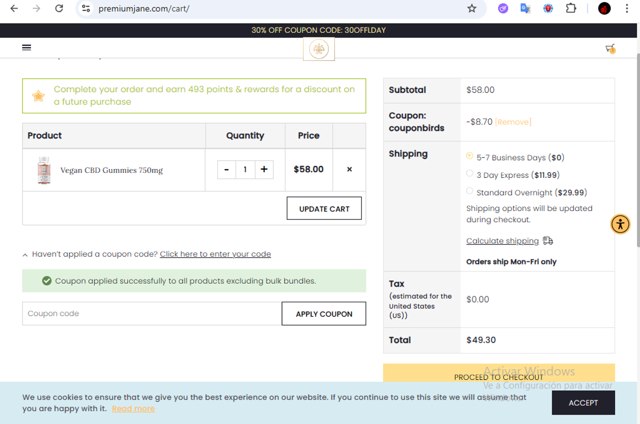Open Chrome three-dot menu

627,8
